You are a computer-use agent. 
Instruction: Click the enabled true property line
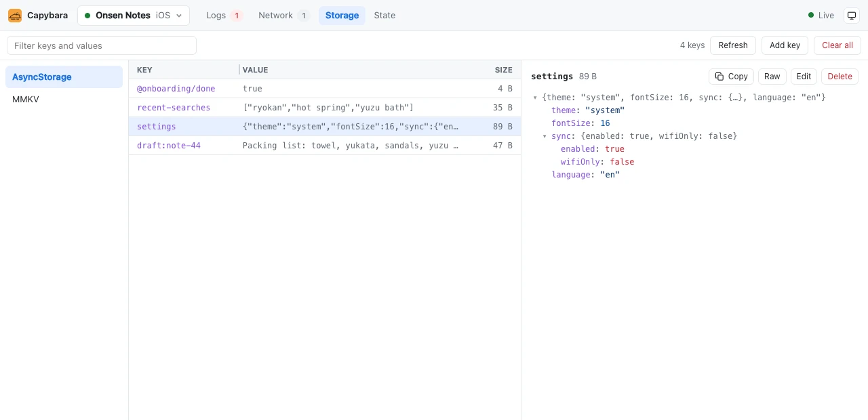click(593, 149)
